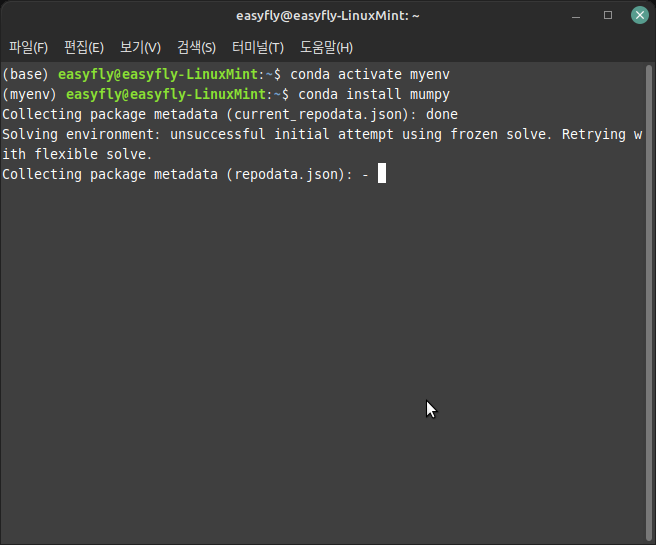Click the 'ith flexible solve.' line
Viewport: 656px width, 545px height.
coord(77,154)
